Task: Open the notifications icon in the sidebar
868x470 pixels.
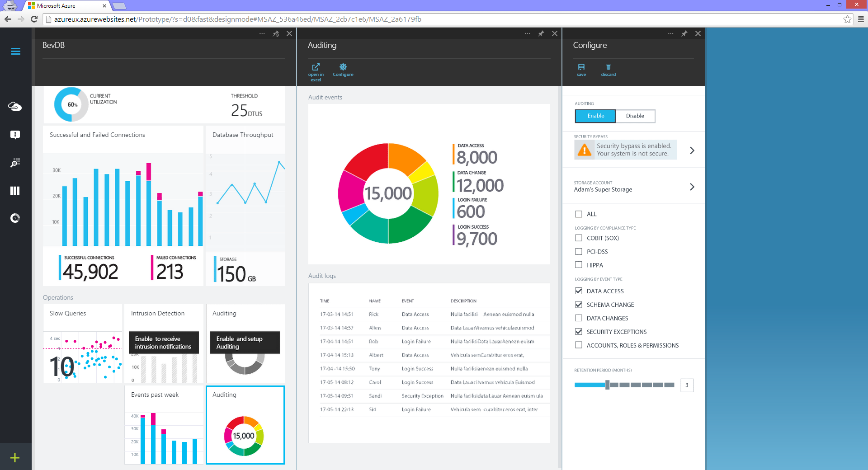Action: pos(15,135)
